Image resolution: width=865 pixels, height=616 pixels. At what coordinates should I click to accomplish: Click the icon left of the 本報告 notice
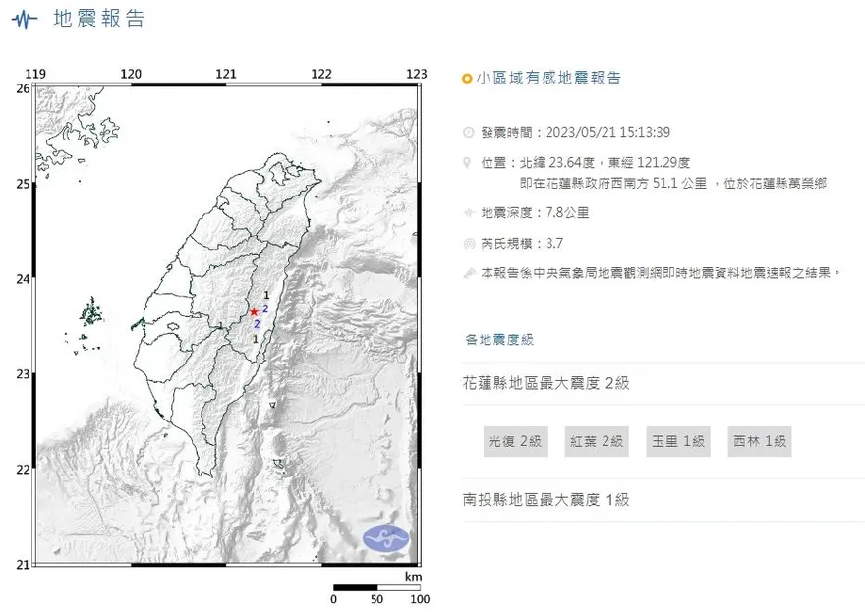point(467,273)
